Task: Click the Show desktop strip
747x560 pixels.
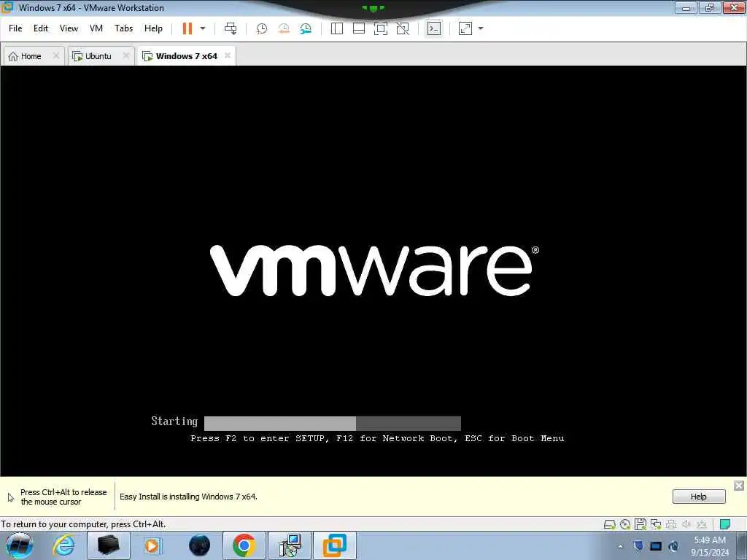Action: click(742, 545)
